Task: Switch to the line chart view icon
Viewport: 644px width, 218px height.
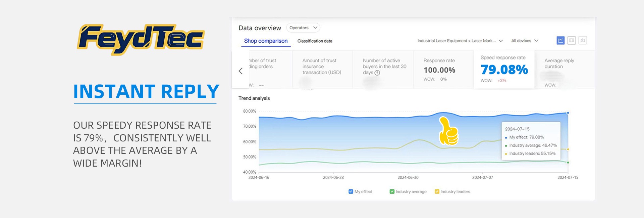Action: pyautogui.click(x=560, y=40)
